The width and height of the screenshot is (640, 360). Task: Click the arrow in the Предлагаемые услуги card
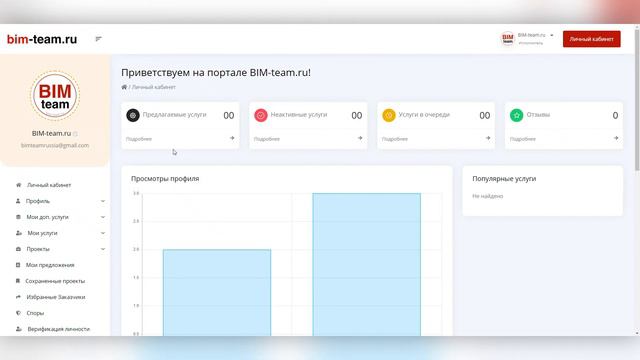[232, 138]
